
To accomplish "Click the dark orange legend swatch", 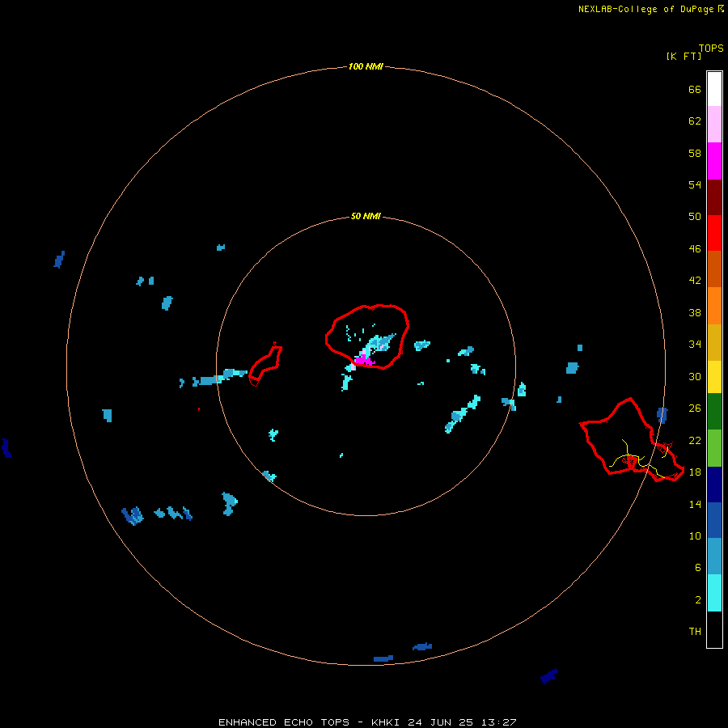I will 714,269.
